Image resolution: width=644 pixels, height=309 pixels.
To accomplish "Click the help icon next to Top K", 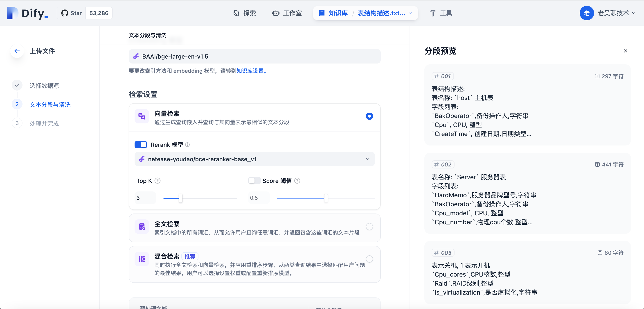I will pyautogui.click(x=158, y=181).
